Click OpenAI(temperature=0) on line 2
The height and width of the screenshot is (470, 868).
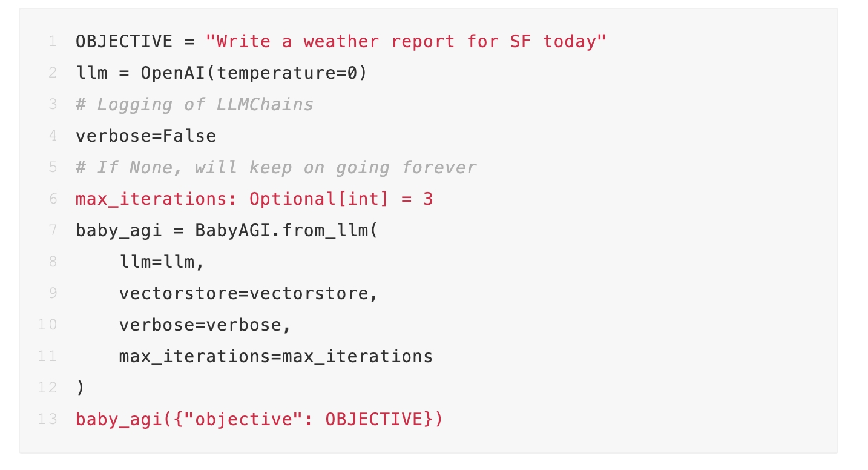tap(254, 73)
